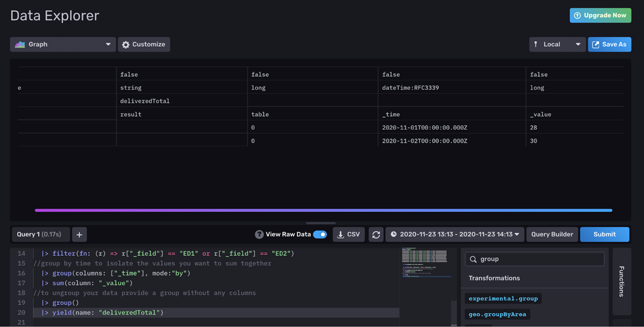Click the Upgrade Now button
The width and height of the screenshot is (644, 327).
[x=600, y=16]
